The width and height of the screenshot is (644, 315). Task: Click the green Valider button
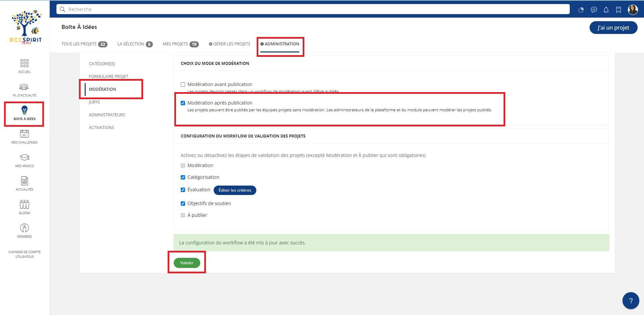tap(187, 263)
